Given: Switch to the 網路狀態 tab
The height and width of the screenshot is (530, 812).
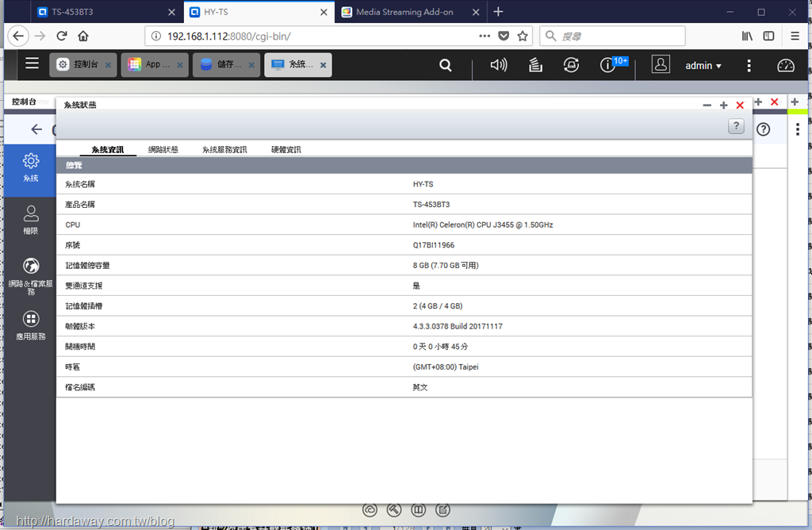Looking at the screenshot, I should coord(163,150).
